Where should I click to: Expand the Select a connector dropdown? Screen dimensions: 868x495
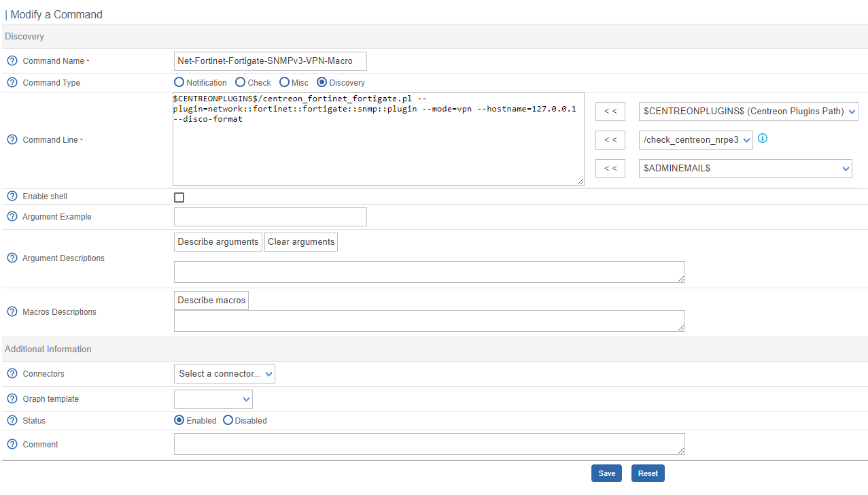pyautogui.click(x=224, y=373)
